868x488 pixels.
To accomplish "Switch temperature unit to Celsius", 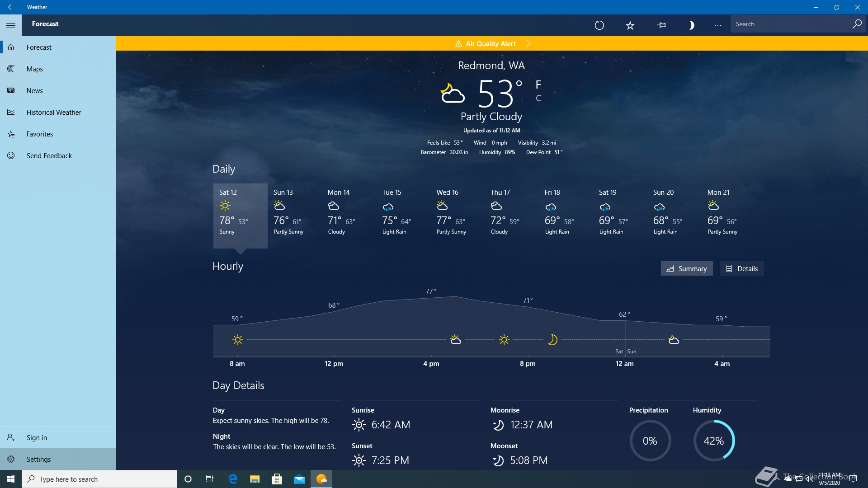I will click(x=538, y=98).
